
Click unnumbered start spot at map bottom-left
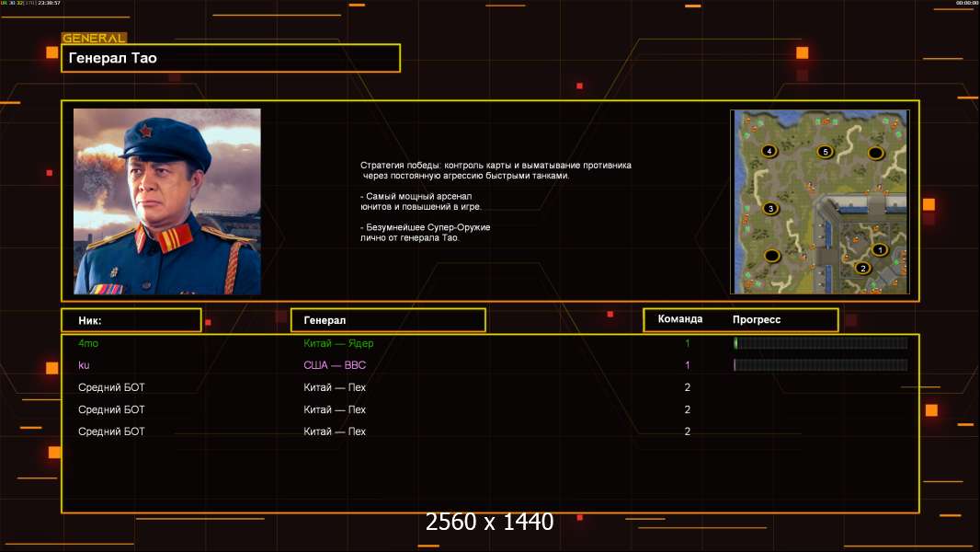tap(772, 255)
